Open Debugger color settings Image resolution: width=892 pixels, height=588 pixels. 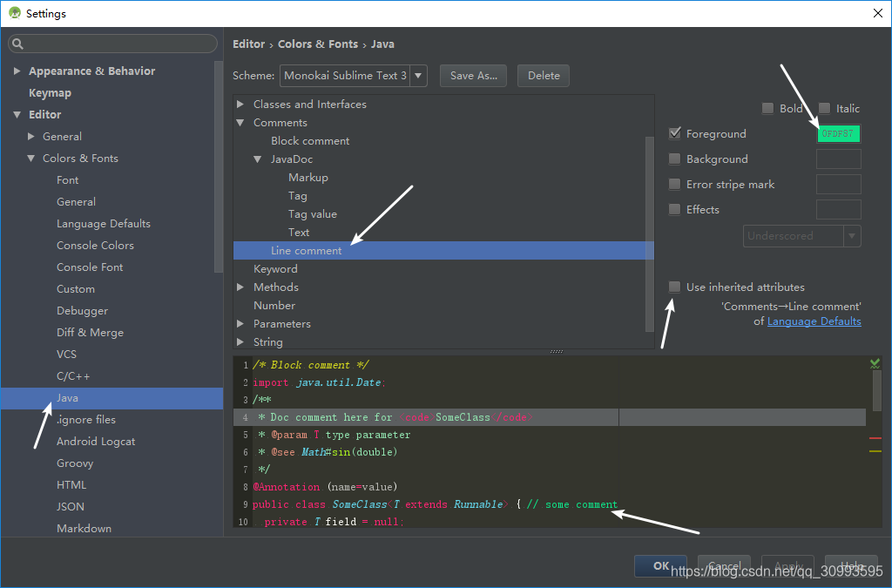click(83, 310)
